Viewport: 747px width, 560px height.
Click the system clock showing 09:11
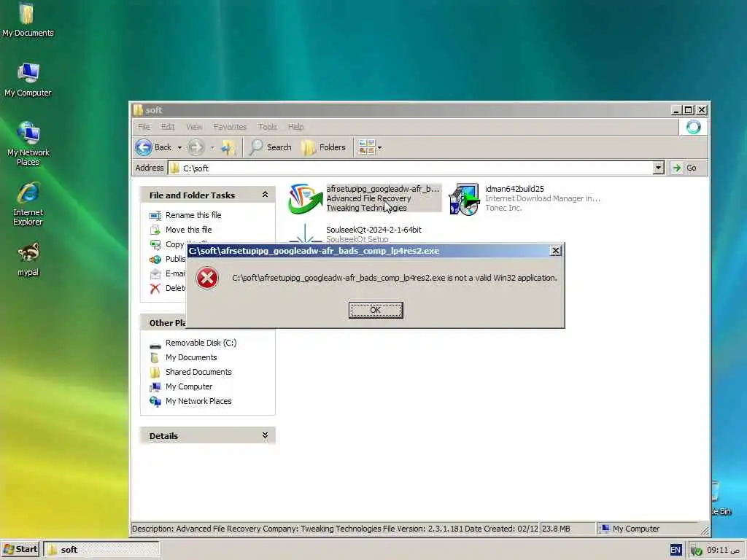(x=723, y=550)
